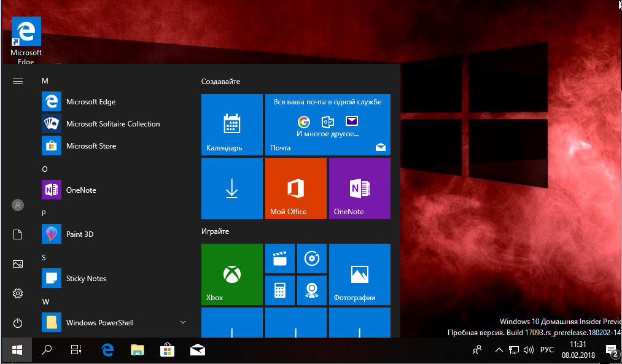Open Microsoft Solitaire Collection from app list
Screen dimensions: 622x364
pyautogui.click(x=112, y=124)
